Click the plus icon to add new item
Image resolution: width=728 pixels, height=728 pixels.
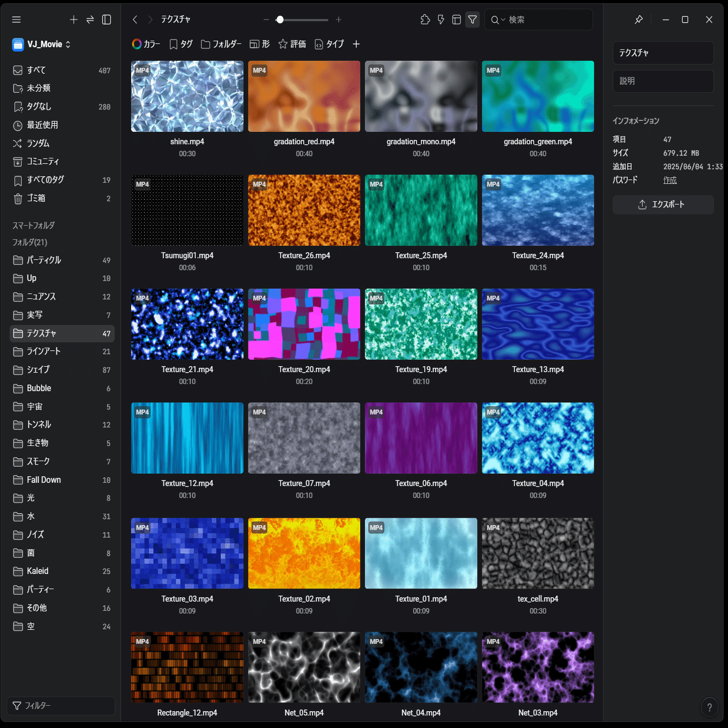point(74,20)
